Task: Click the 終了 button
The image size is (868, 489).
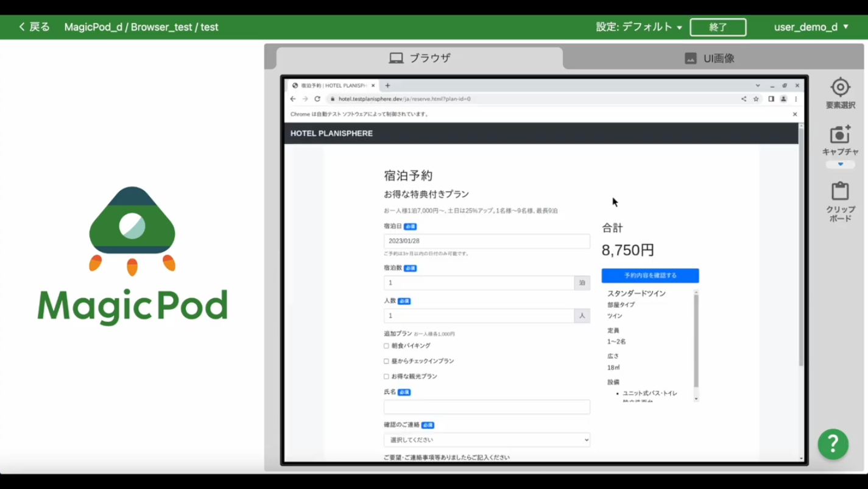Action: (718, 27)
